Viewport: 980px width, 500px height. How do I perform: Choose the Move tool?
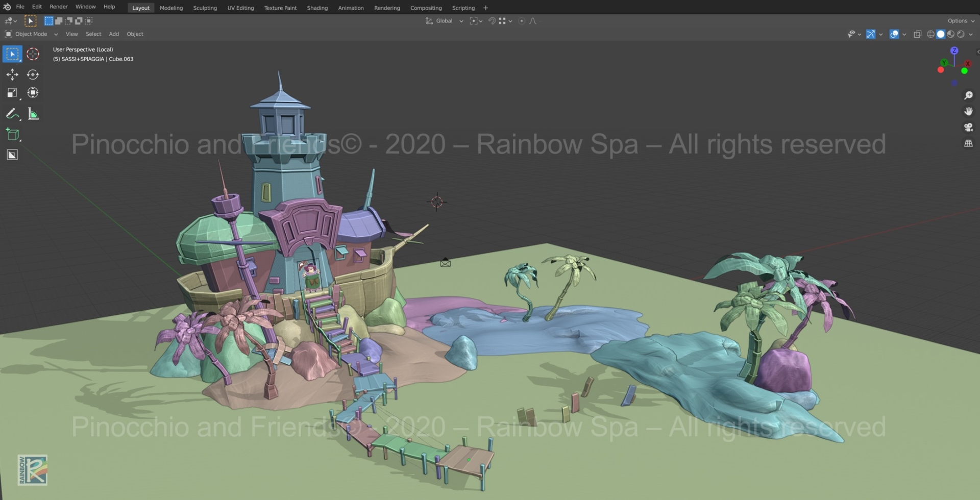pyautogui.click(x=12, y=74)
